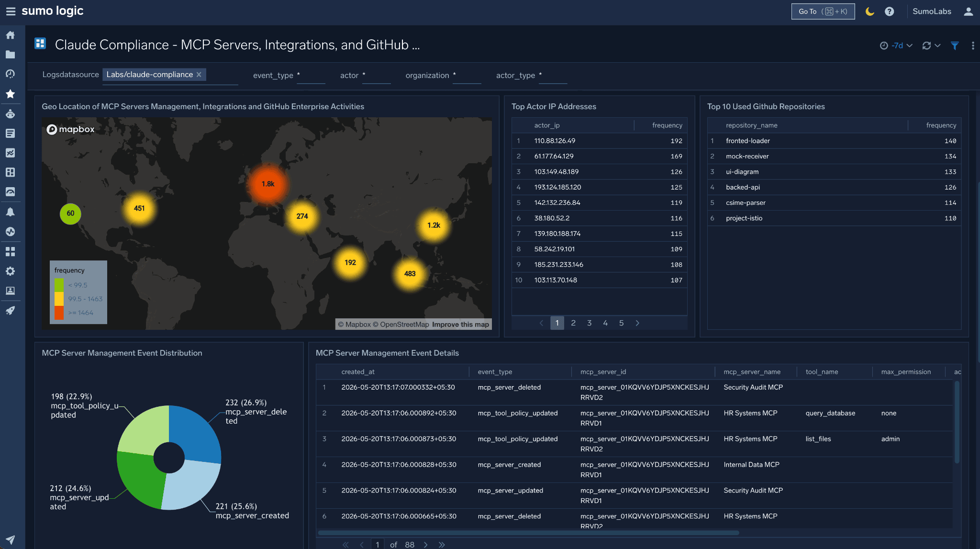Image resolution: width=980 pixels, height=549 pixels.
Task: Jump to last page of event details
Action: tap(442, 545)
